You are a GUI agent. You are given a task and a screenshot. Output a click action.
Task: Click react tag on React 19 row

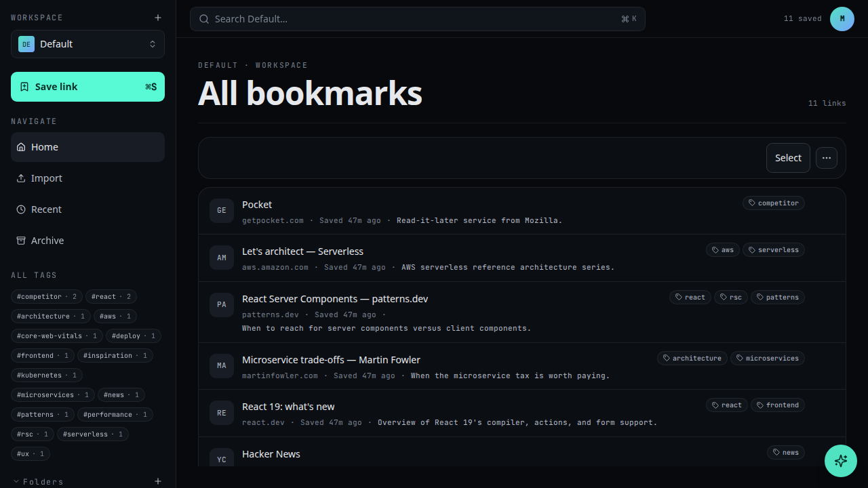tap(727, 405)
